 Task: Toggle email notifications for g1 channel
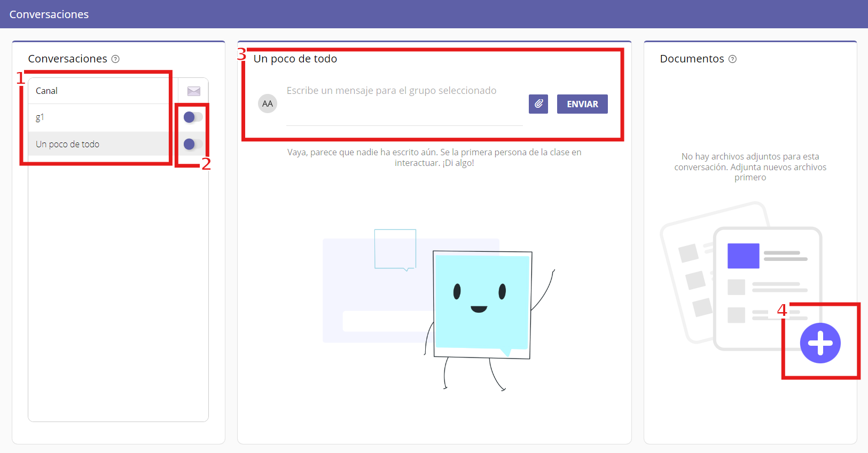click(x=192, y=117)
